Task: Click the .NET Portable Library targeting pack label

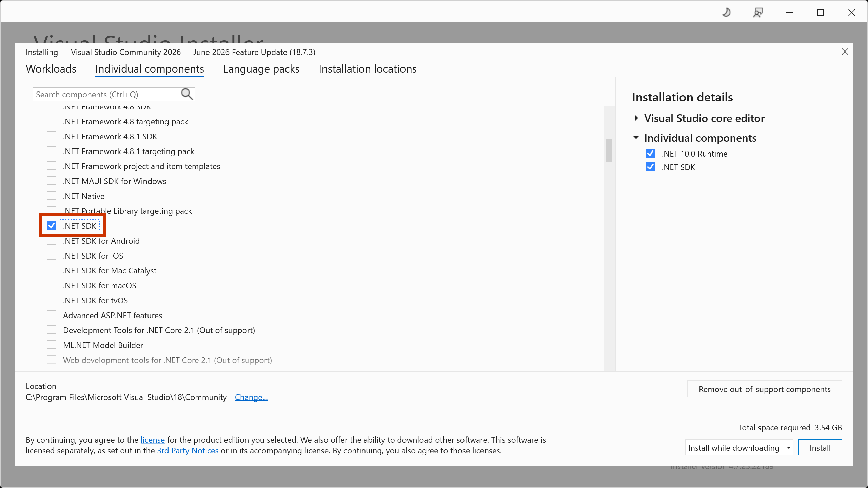Action: 127,211
